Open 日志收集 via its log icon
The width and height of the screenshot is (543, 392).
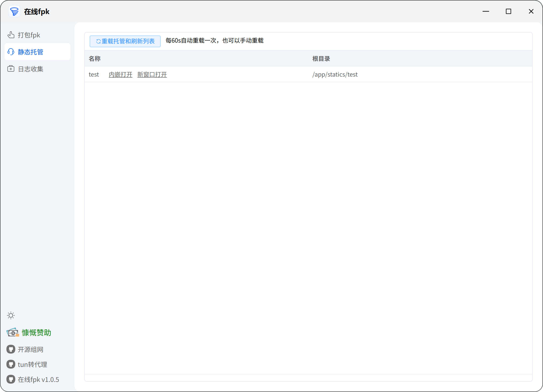coord(11,69)
